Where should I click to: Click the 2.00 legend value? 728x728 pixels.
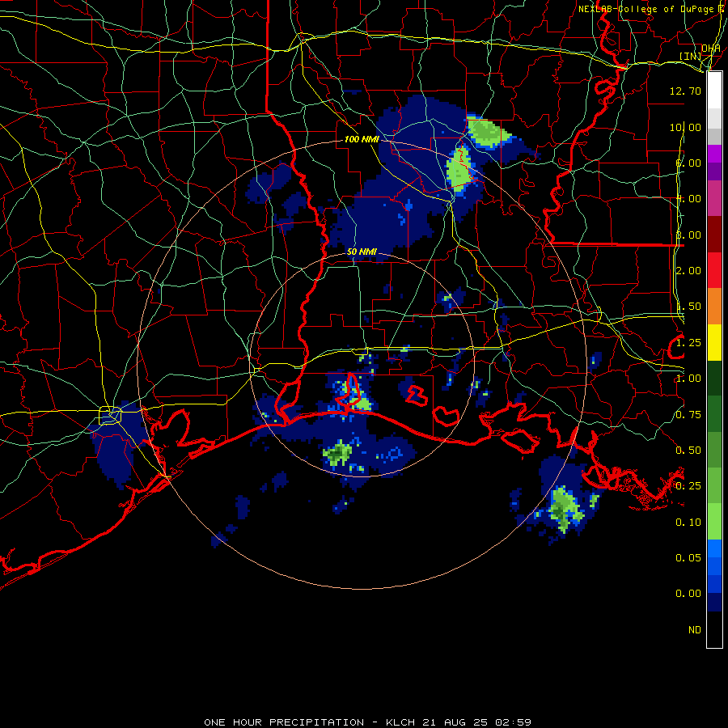coord(688,271)
